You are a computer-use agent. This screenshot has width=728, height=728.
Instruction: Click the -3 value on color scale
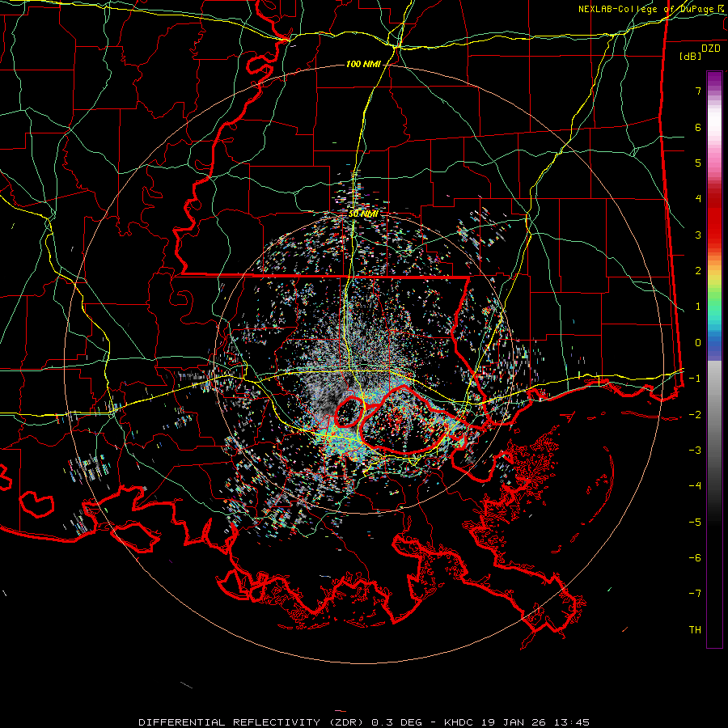[x=695, y=451]
